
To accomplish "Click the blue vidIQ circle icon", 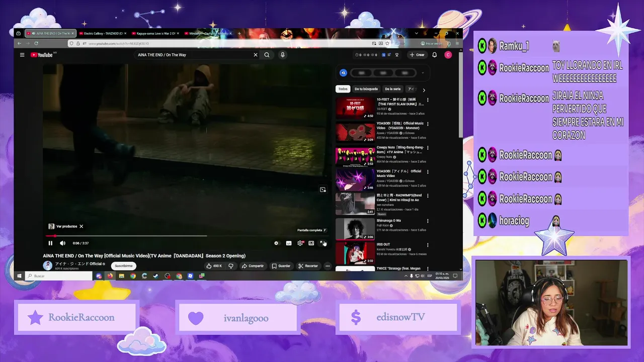I will 343,73.
